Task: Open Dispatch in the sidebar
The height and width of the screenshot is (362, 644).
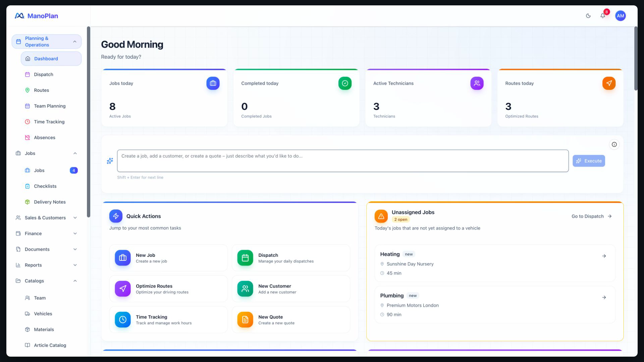Action: (x=51, y=74)
